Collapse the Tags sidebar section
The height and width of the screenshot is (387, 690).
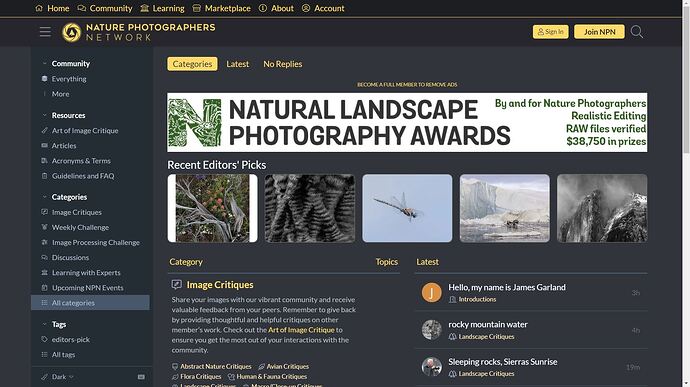(x=54, y=324)
